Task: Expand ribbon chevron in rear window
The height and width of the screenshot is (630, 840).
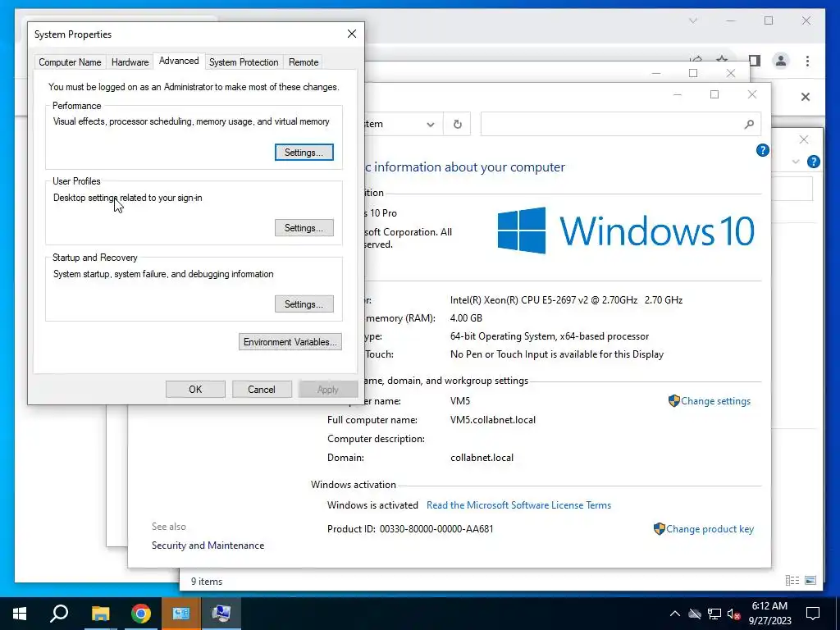Action: click(796, 162)
